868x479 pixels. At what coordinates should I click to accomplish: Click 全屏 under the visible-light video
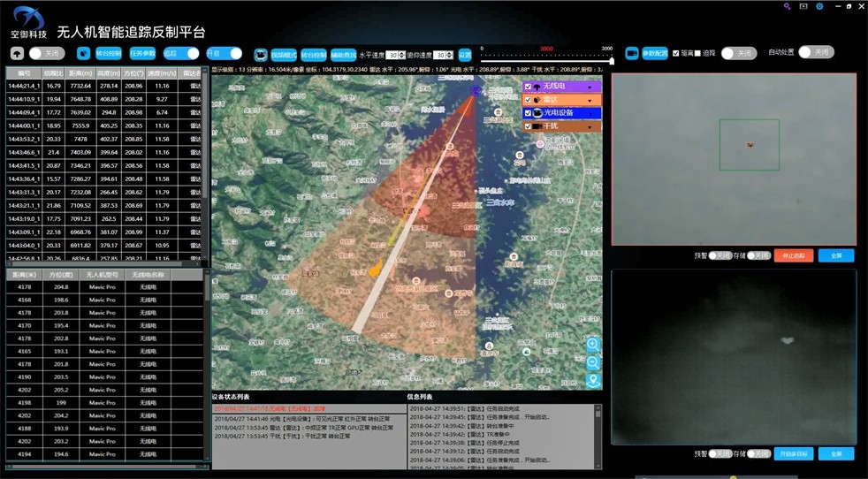836,255
